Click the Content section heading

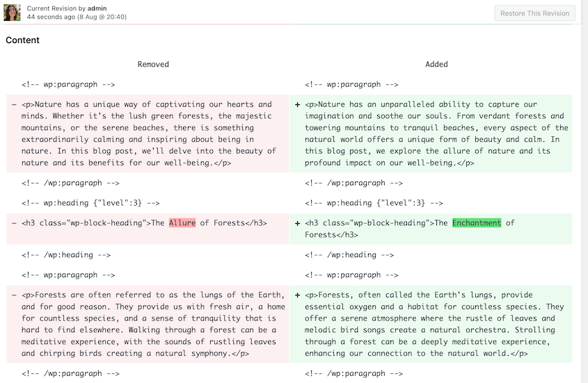coord(22,40)
